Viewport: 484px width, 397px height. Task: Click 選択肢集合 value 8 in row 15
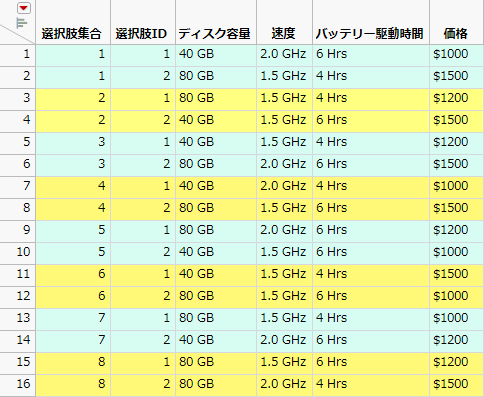73,362
